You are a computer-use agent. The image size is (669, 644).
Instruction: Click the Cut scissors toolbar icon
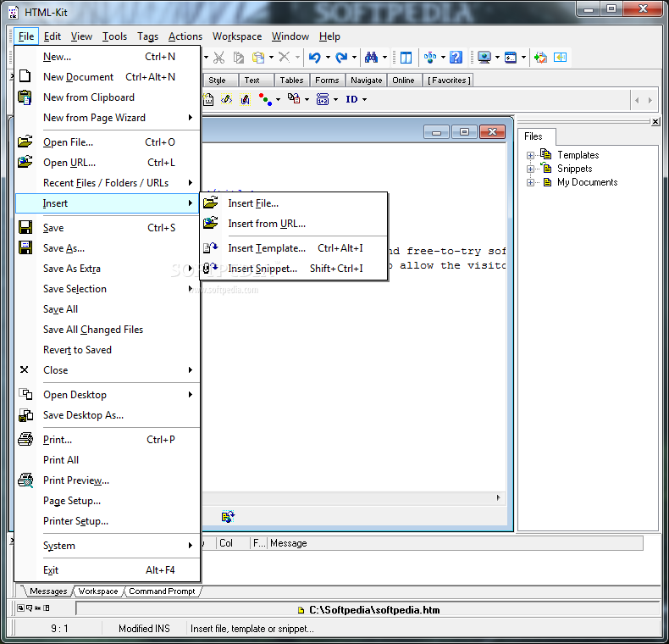coord(218,58)
